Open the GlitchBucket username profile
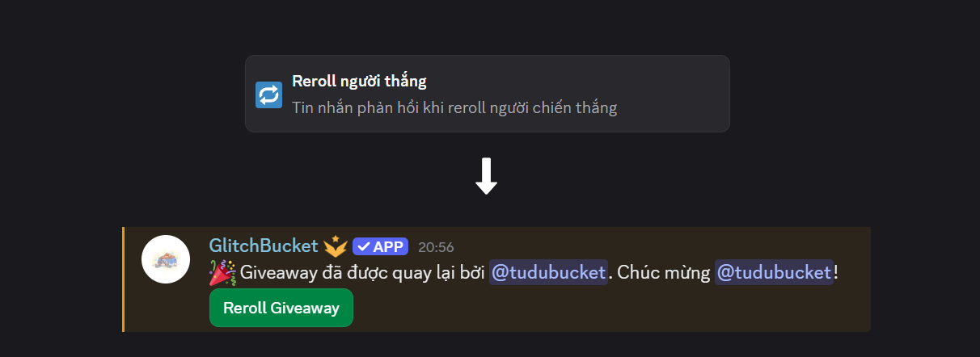This screenshot has height=357, width=980. 264,246
